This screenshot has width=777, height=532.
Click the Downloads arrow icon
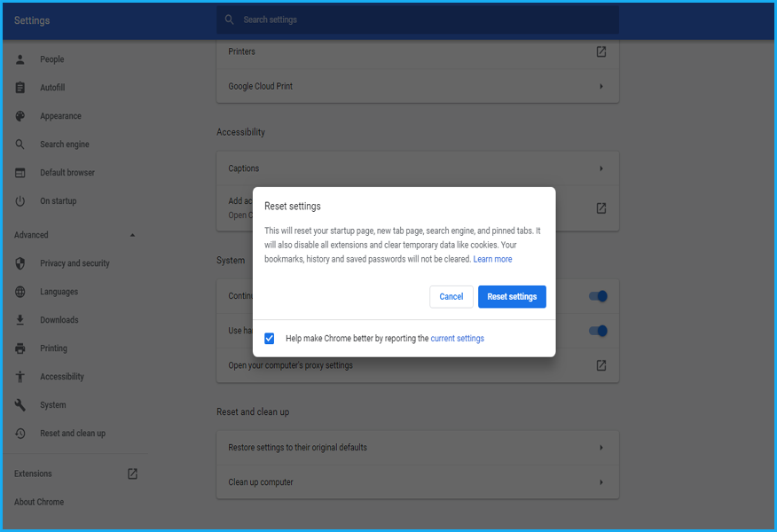(x=20, y=320)
